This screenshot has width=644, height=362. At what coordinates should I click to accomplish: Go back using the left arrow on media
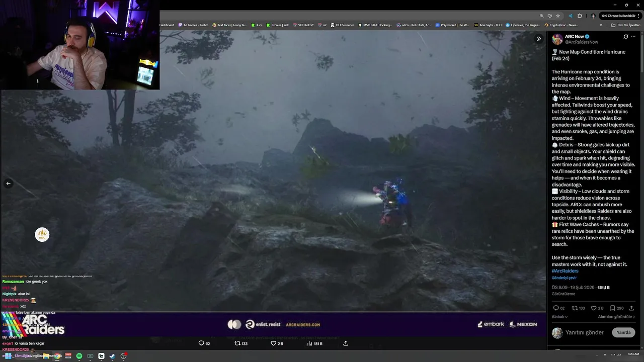pos(8,184)
